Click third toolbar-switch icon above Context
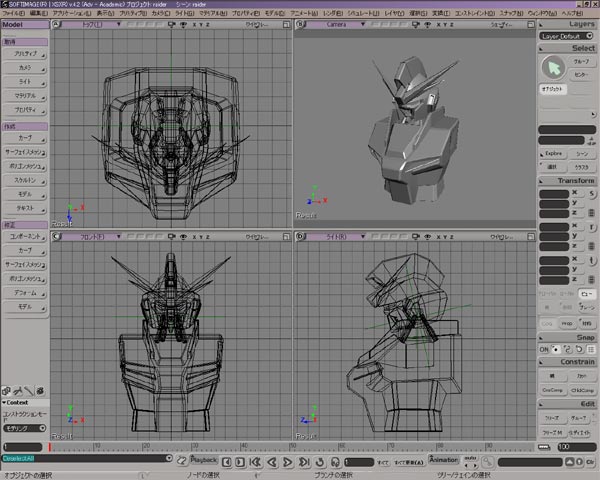This screenshot has width=600, height=480. 29,391
